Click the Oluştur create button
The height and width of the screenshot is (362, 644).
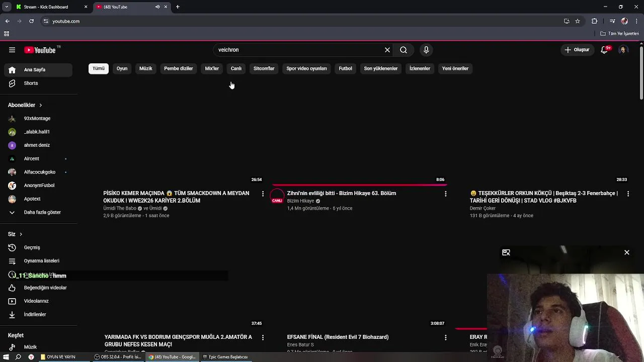pos(577,50)
